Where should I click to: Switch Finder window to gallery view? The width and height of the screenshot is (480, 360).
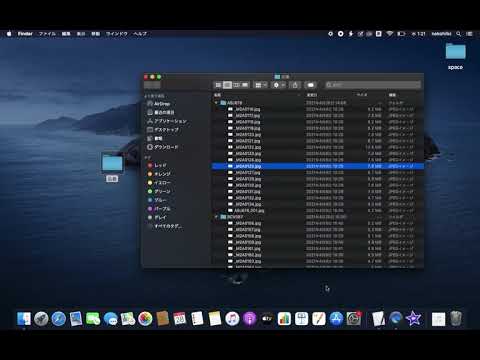[x=245, y=85]
